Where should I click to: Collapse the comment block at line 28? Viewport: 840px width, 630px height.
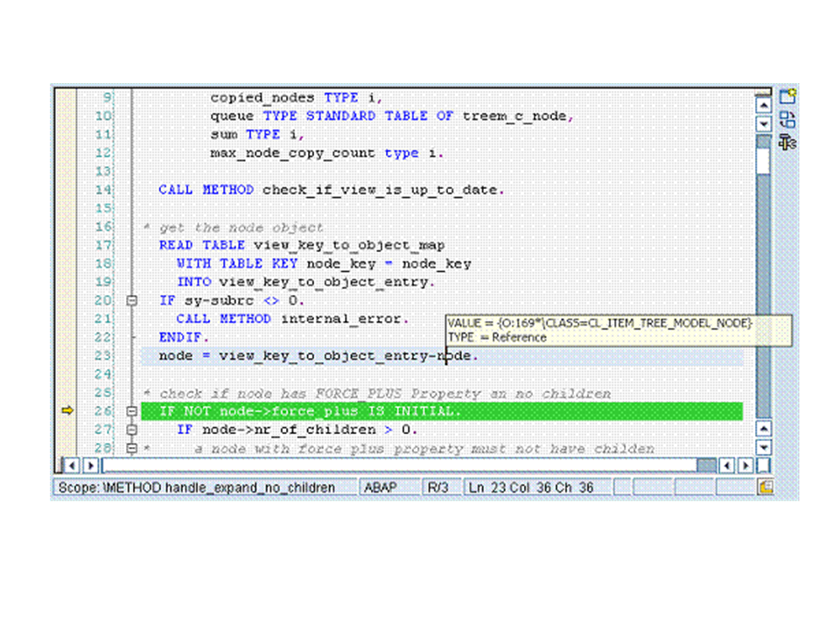pyautogui.click(x=132, y=448)
